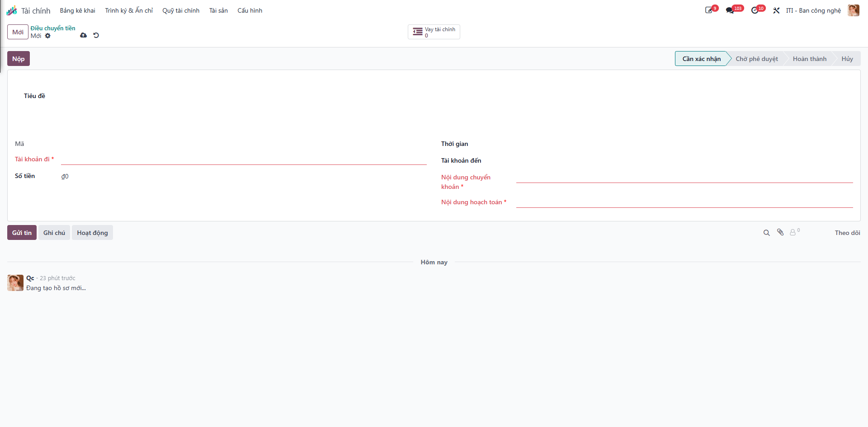Focus the Số tiền amount field
Screen dimensions: 868x427
244,176
